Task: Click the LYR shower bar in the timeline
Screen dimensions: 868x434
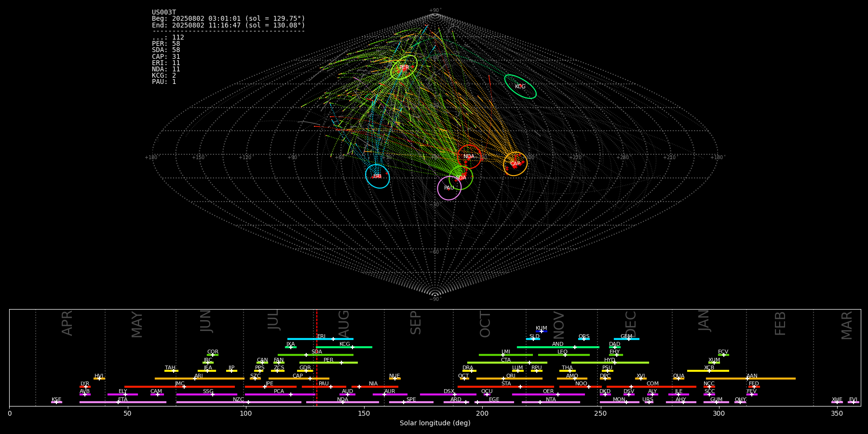Action: click(85, 387)
